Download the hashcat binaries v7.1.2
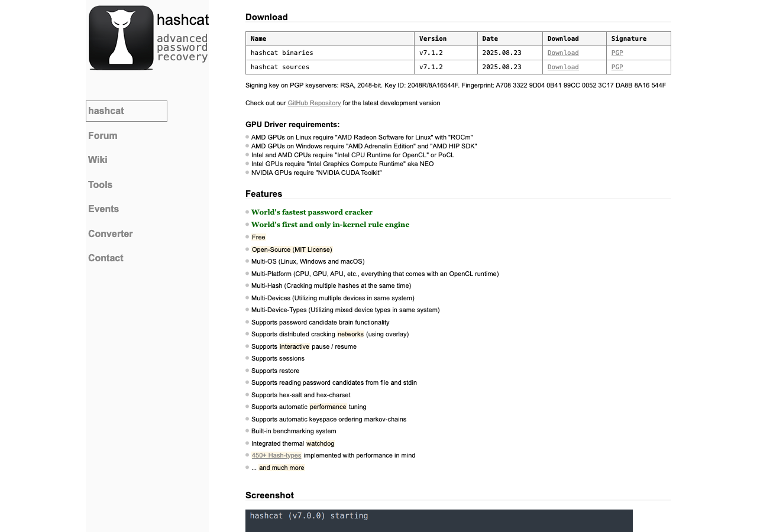 [x=562, y=53]
